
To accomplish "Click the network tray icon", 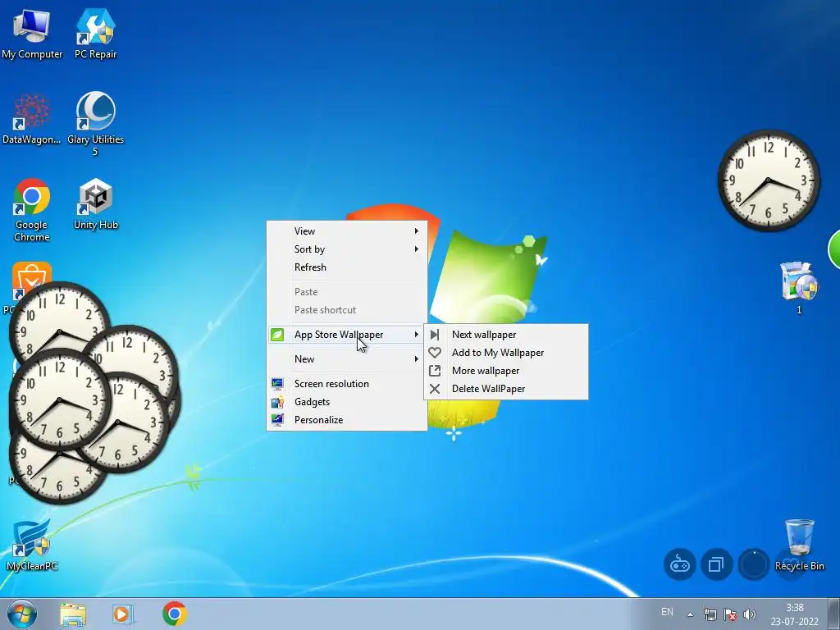I will (710, 614).
